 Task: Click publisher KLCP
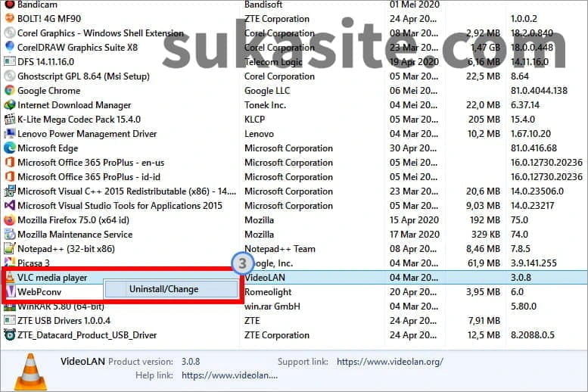254,120
